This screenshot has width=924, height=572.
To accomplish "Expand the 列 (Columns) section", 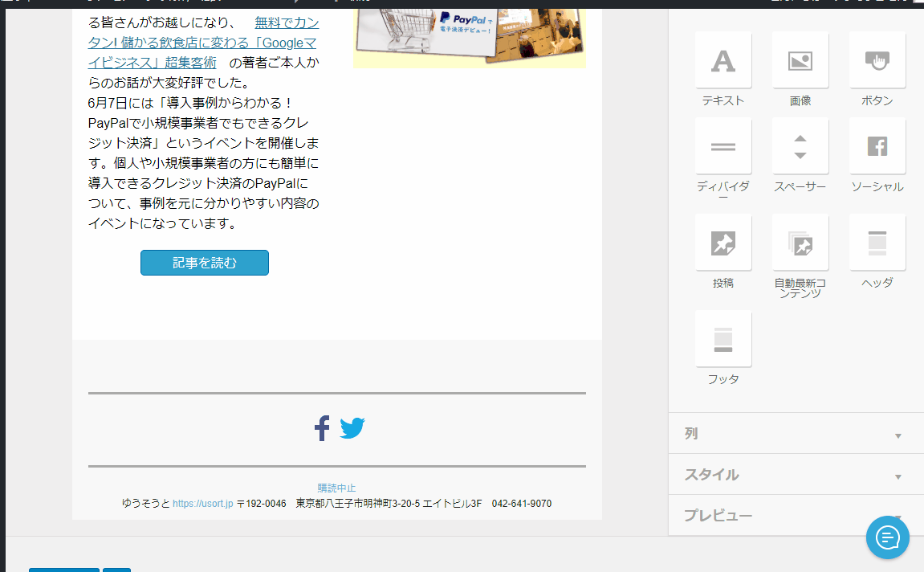I will pos(796,434).
